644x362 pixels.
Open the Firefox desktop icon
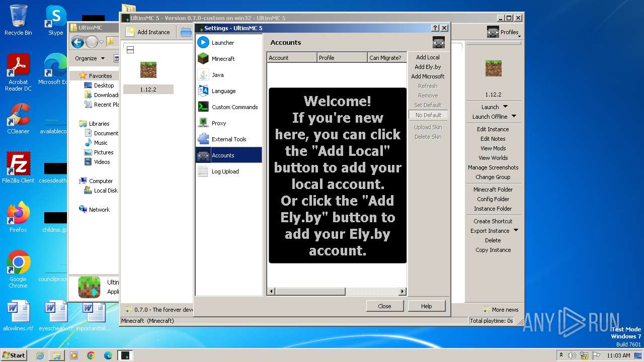[18, 217]
